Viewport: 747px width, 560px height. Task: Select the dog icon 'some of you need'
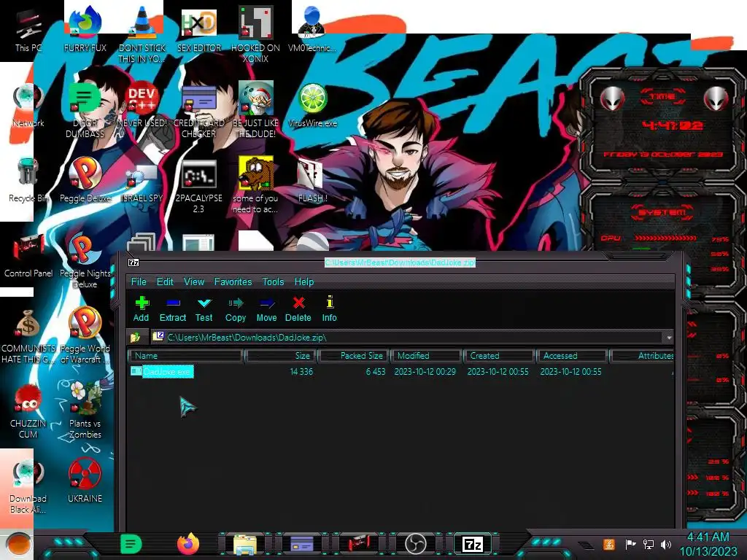click(x=256, y=186)
